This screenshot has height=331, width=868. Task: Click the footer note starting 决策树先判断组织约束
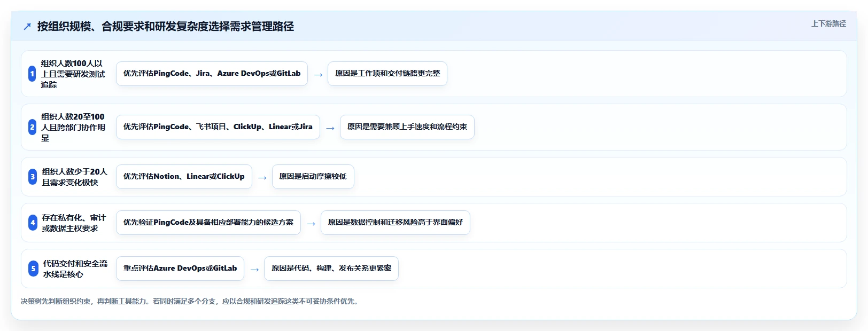191,301
